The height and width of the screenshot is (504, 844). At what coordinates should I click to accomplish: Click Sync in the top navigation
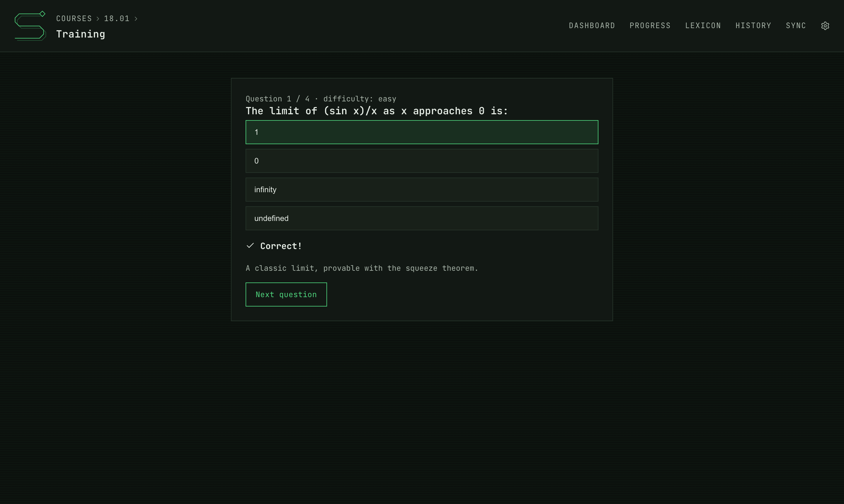pyautogui.click(x=796, y=26)
